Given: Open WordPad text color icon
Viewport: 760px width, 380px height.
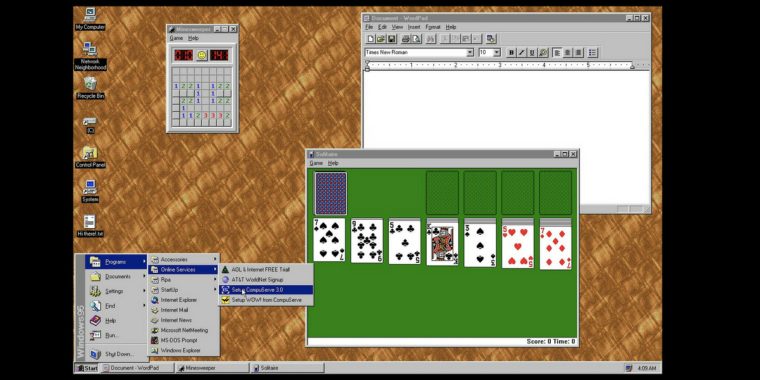Looking at the screenshot, I should pos(543,52).
